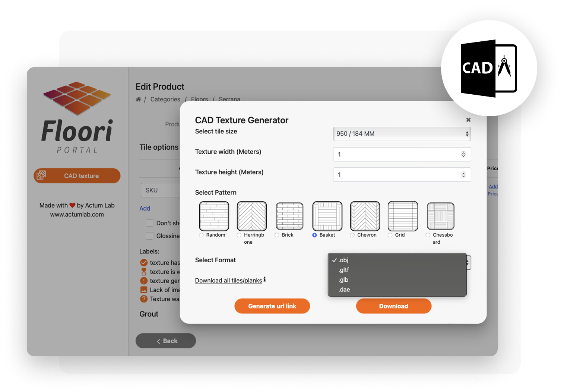Pick the .glb format option
564x392 pixels.
coord(343,280)
